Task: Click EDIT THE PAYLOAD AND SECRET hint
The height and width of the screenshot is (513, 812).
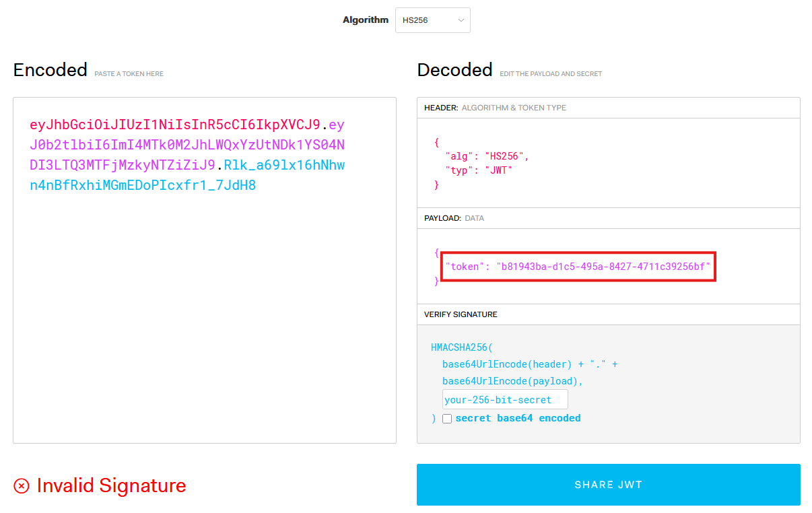Action: tap(552, 73)
